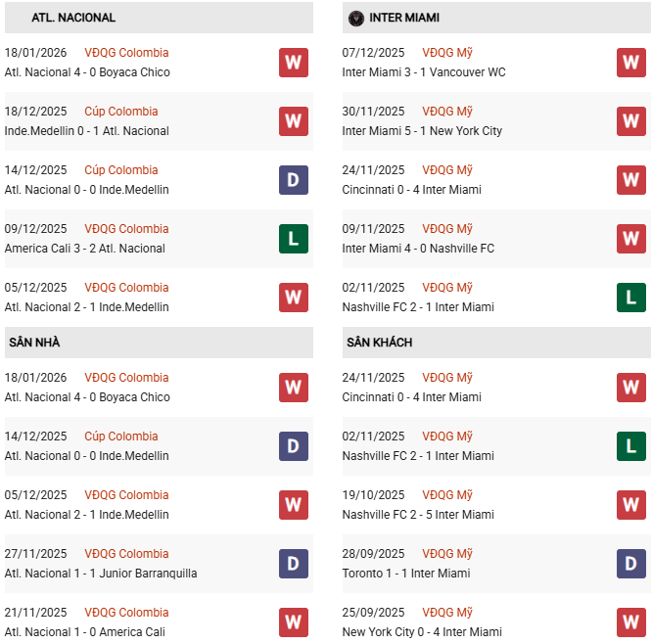Click the W badge for Inter Miami 4-0 Nashville FC

point(630,239)
